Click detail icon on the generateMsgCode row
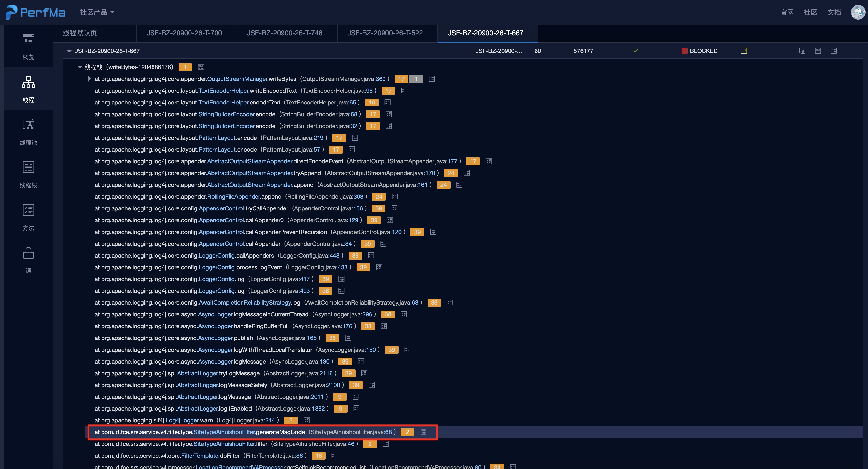 coord(423,432)
